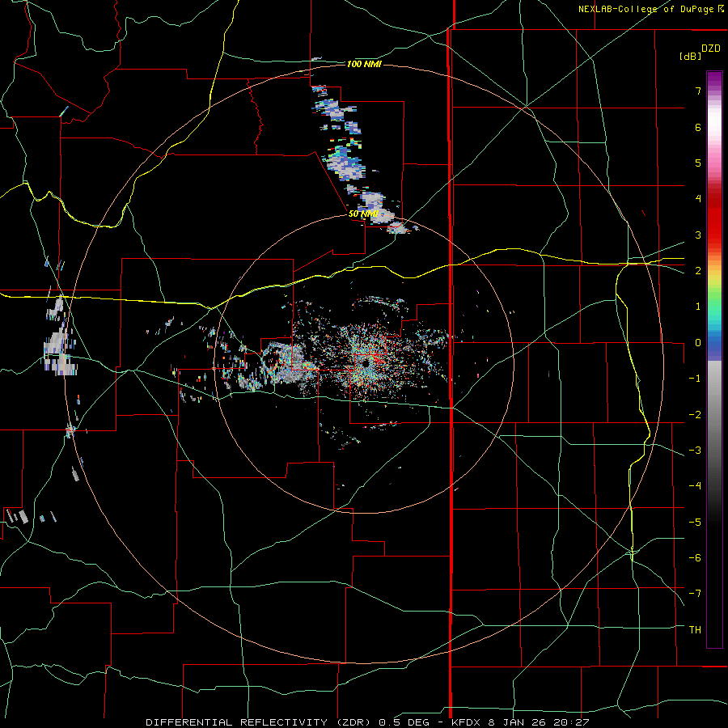Click the 5 value on the color scale
The image size is (728, 728).
(x=698, y=163)
